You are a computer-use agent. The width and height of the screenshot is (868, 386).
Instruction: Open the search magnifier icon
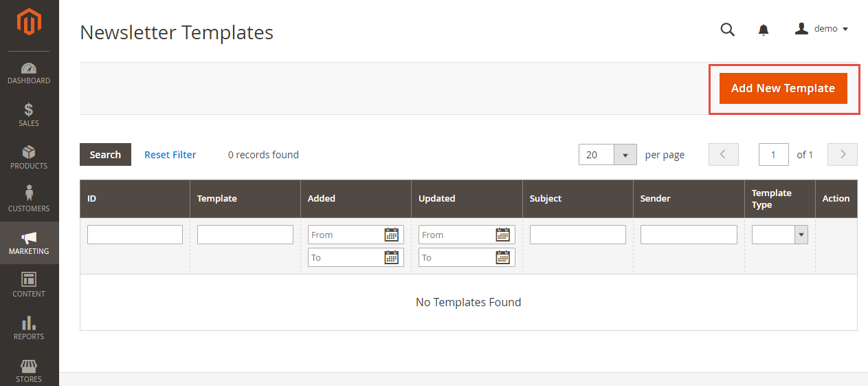[727, 29]
